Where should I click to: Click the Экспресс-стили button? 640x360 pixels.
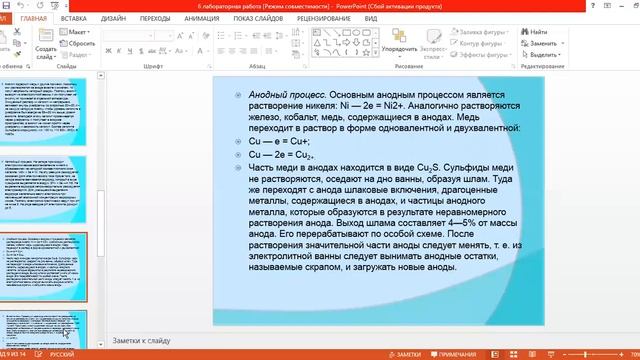tap(433, 43)
